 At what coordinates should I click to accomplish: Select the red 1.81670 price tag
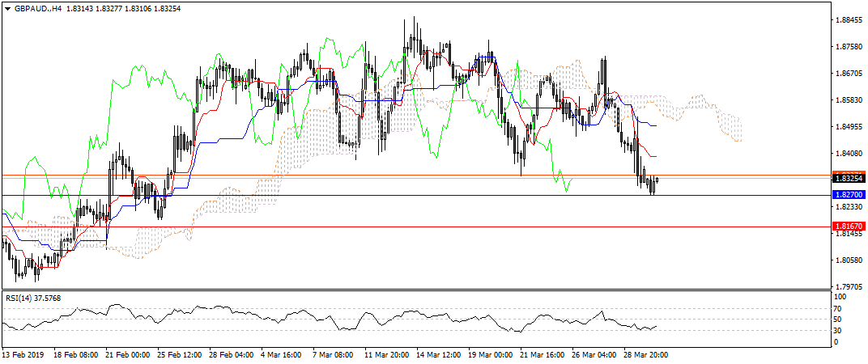coord(847,227)
